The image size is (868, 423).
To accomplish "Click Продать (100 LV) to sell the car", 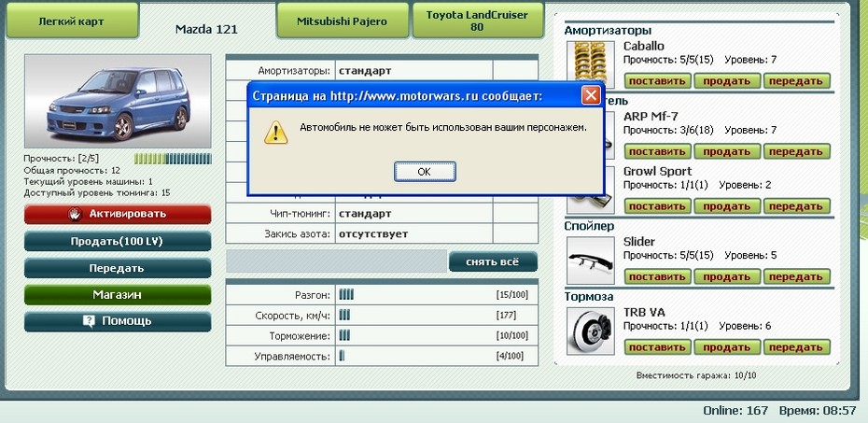I will pos(118,241).
